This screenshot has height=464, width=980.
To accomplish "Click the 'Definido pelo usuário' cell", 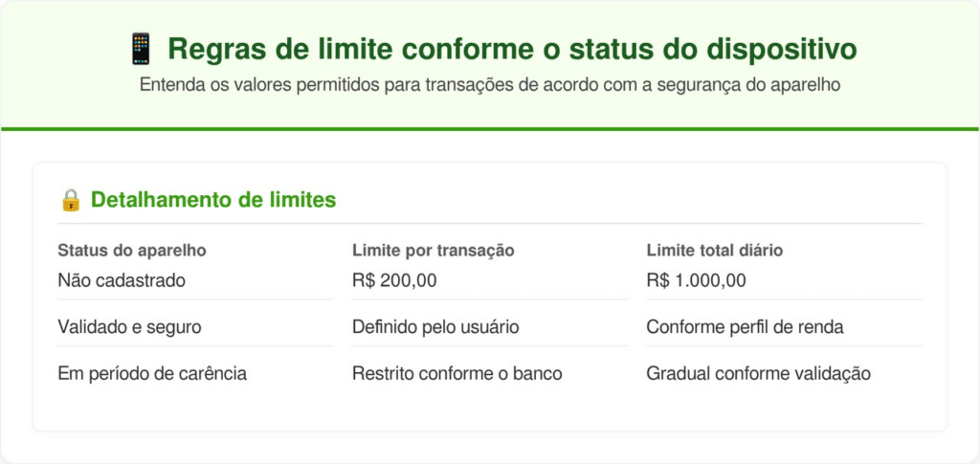I will point(435,327).
